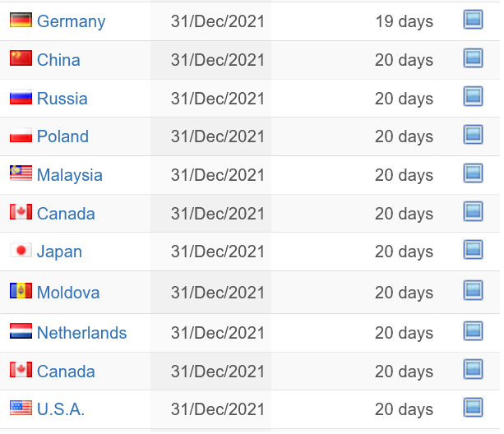Open the Germany country link
The image size is (504, 434).
tap(71, 22)
